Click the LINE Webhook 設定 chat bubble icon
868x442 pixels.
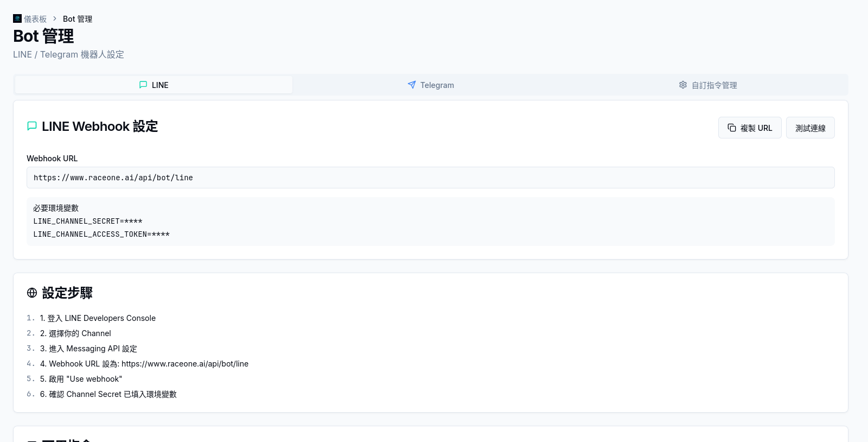[32, 126]
